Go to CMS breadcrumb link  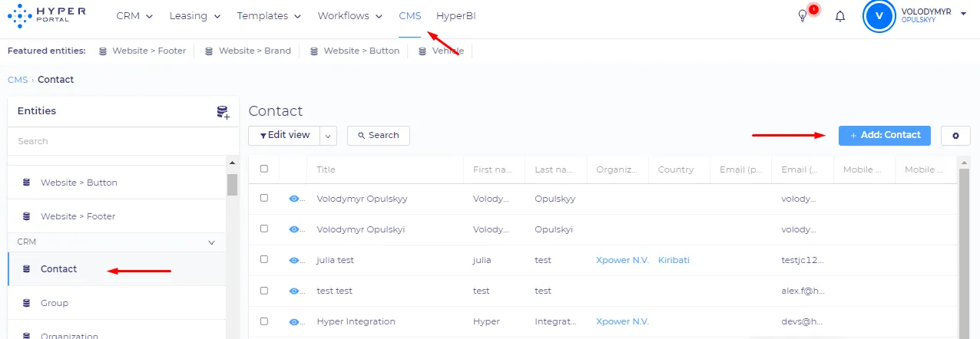[18, 80]
